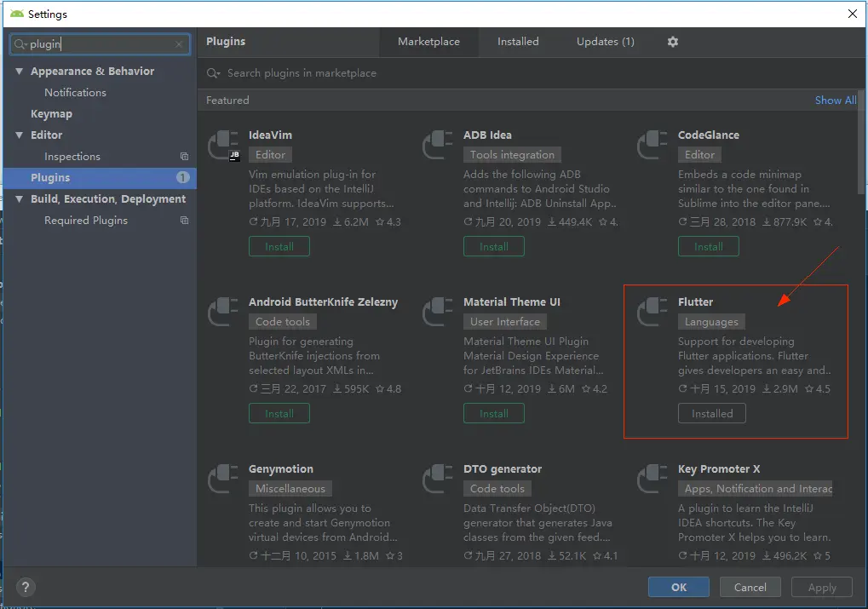Open the DTO generator plugin title
The width and height of the screenshot is (868, 609).
(502, 469)
